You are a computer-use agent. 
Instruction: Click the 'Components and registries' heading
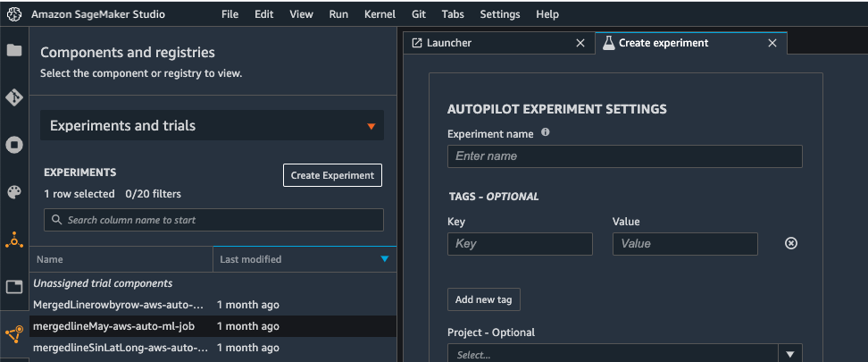[128, 53]
